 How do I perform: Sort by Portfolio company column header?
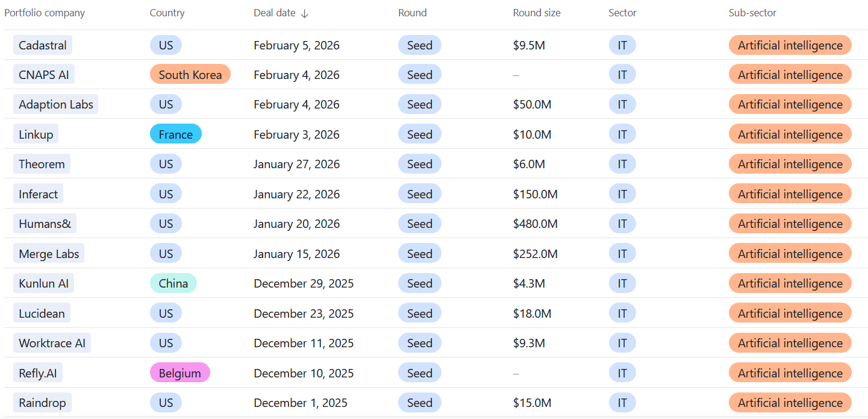[45, 13]
